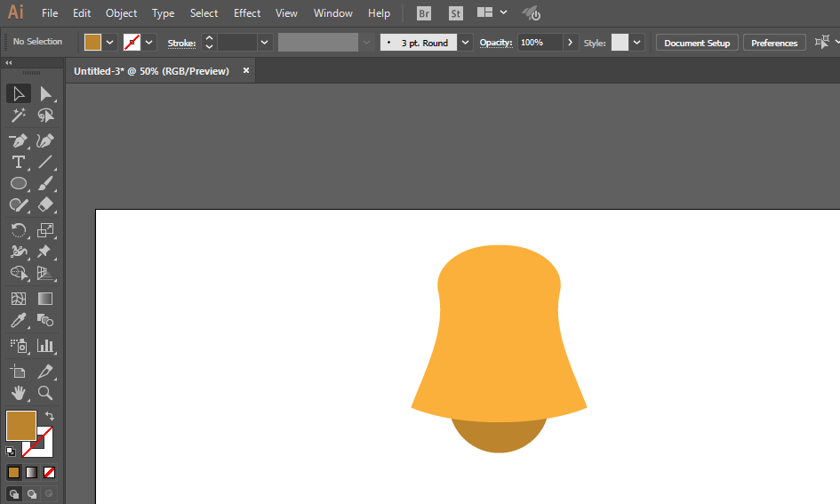840x504 pixels.
Task: Switch to Draw Normal mode
Action: (x=14, y=494)
